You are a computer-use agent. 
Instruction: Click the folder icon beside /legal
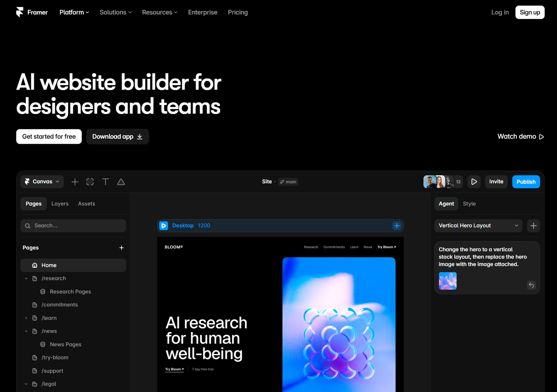point(35,384)
